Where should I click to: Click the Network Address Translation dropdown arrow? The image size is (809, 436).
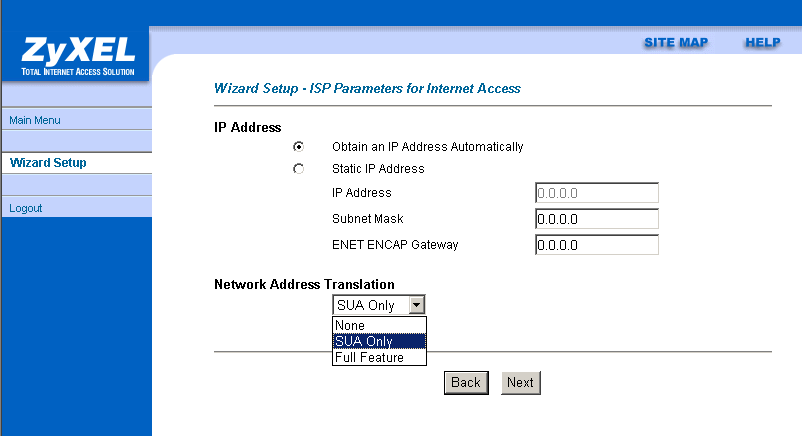click(x=418, y=305)
